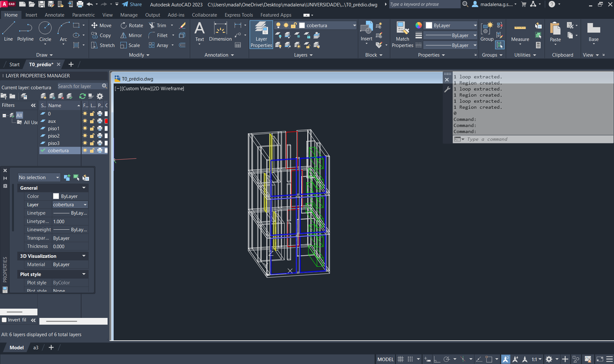Click the MODEL status bar button
Image resolution: width=614 pixels, height=364 pixels.
tap(385, 359)
